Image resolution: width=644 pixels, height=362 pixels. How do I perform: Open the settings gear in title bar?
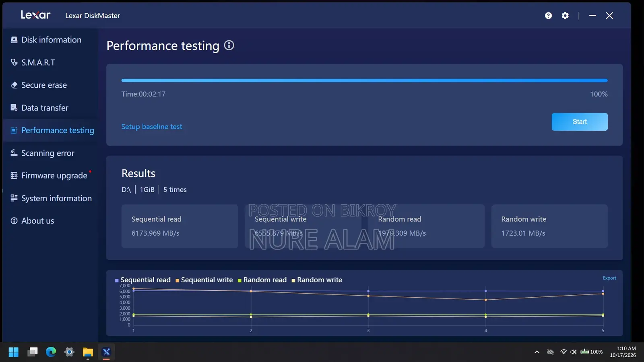565,16
